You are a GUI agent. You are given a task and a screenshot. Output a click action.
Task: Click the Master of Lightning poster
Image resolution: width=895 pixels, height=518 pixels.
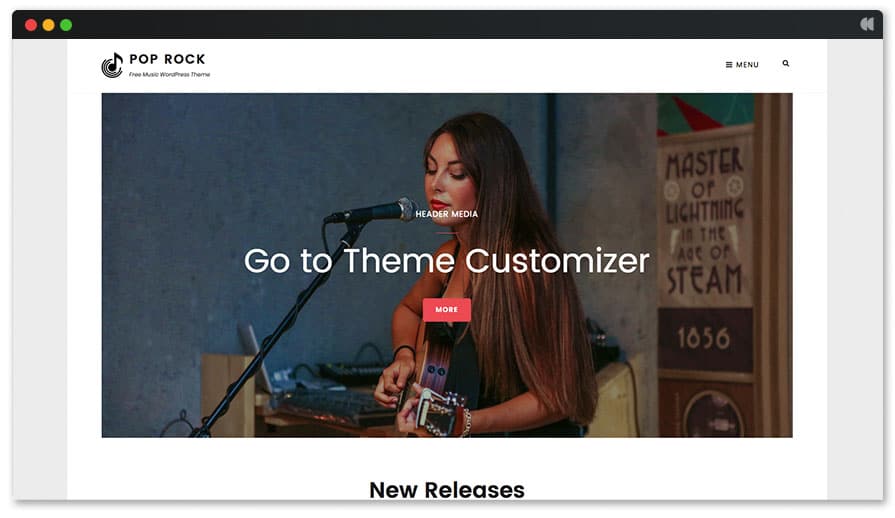pyautogui.click(x=705, y=220)
